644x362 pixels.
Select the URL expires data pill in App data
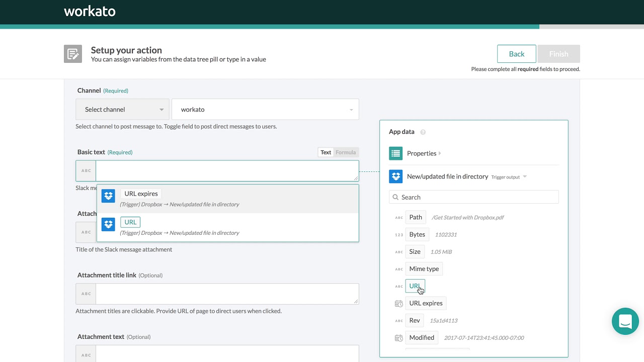(426, 303)
